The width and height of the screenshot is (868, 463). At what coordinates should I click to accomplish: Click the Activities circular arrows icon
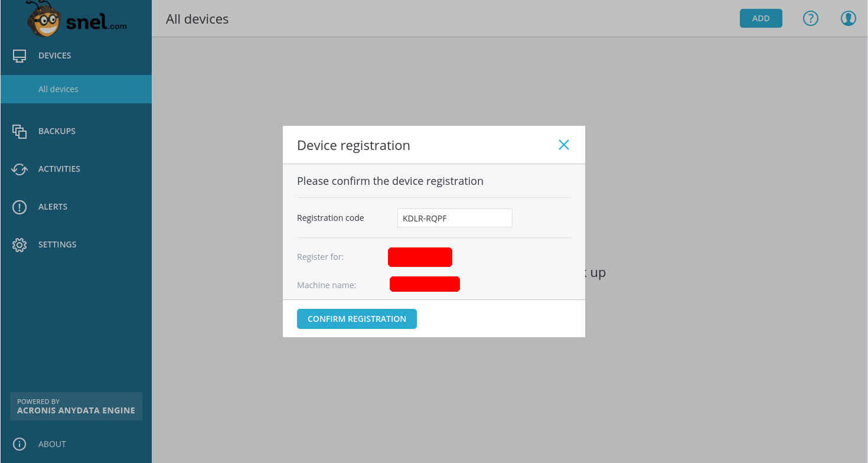point(19,169)
